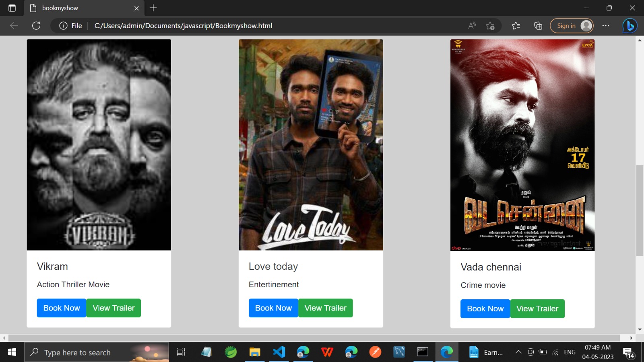Open the battery tray icon
The height and width of the screenshot is (362, 644).
coord(543,352)
